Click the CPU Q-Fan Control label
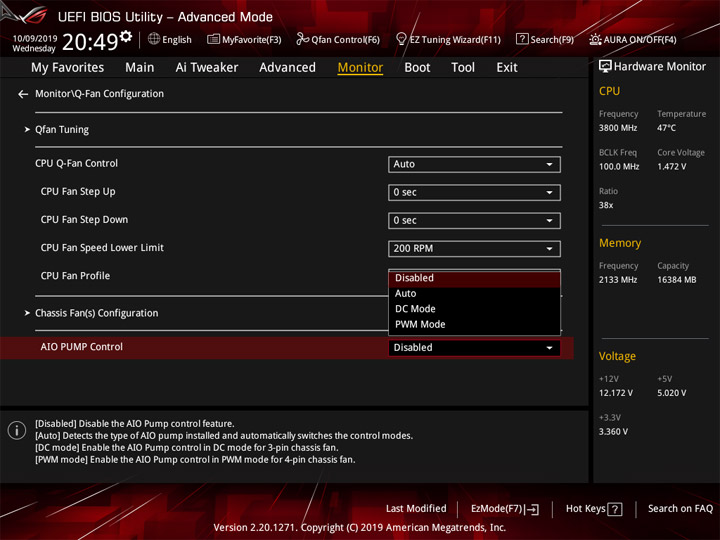The image size is (720, 540). pyautogui.click(x=76, y=163)
